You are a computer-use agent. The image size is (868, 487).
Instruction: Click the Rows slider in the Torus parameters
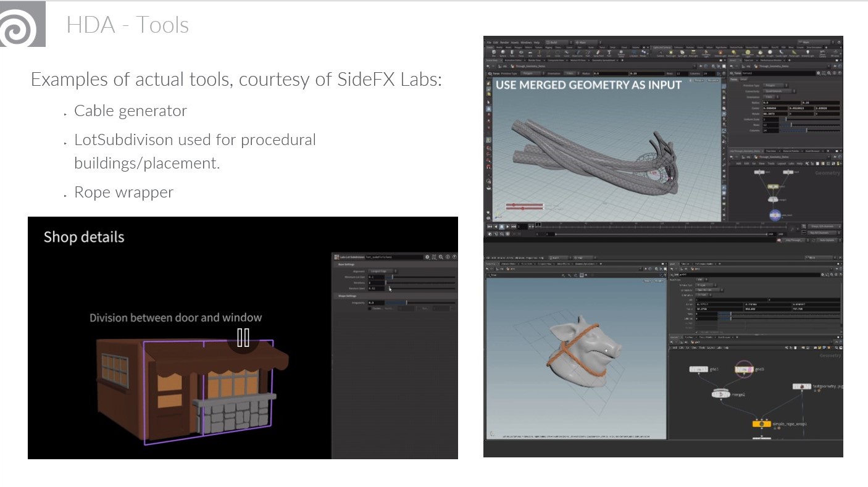tap(791, 125)
